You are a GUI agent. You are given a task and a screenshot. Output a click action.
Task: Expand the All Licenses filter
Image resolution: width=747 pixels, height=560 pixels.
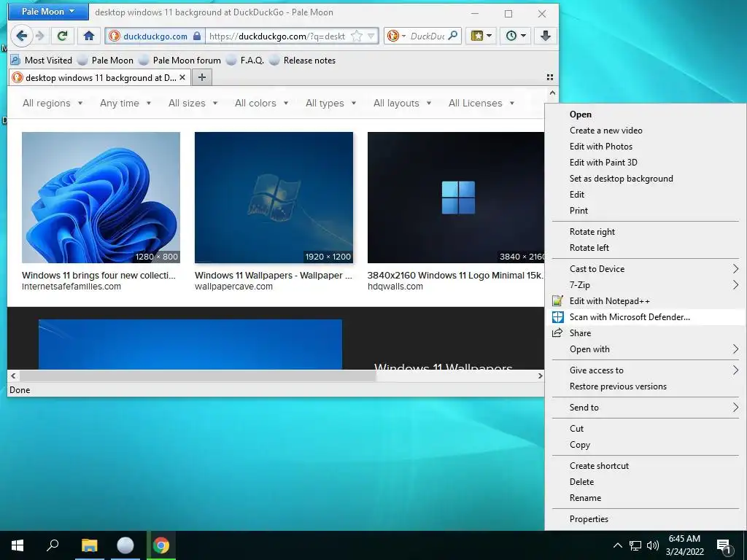pos(481,103)
